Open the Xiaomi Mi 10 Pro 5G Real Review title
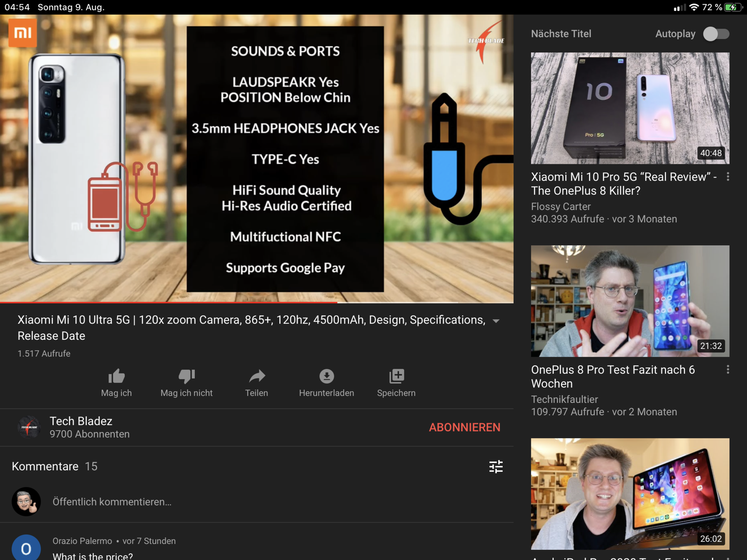The width and height of the screenshot is (747, 560). click(x=624, y=184)
